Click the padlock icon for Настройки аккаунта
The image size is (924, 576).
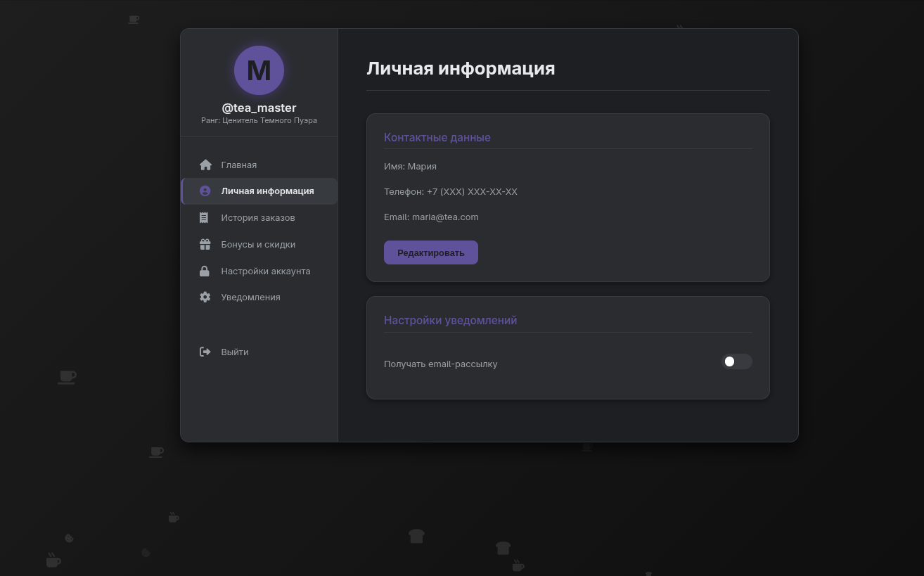pyautogui.click(x=205, y=271)
